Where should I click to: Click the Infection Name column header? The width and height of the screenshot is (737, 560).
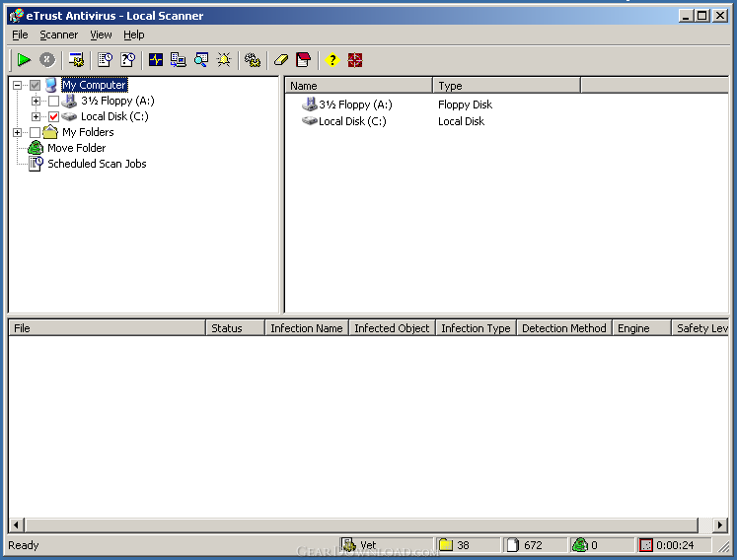[x=307, y=328]
